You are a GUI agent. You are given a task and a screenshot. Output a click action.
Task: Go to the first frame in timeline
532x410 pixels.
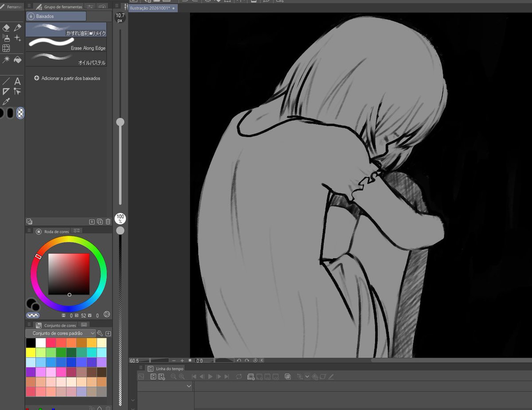click(194, 376)
